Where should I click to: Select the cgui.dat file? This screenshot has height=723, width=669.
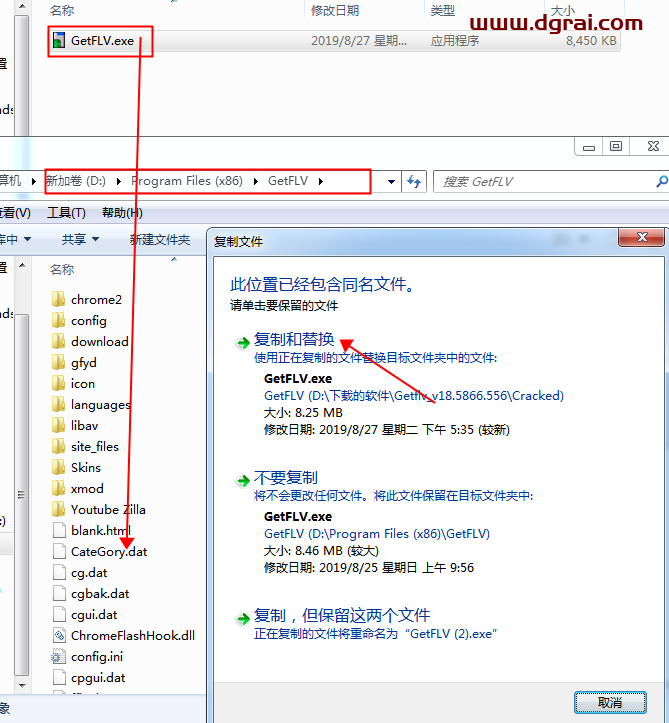pyautogui.click(x=84, y=615)
